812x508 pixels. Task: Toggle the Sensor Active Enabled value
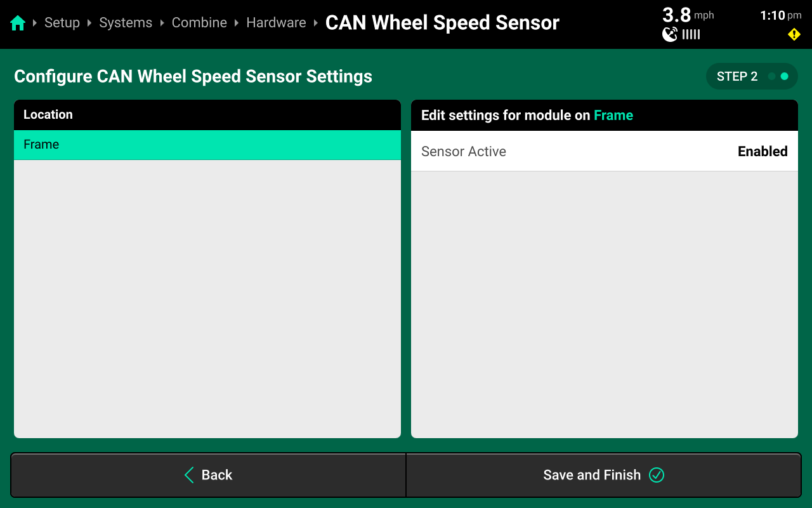coord(762,151)
